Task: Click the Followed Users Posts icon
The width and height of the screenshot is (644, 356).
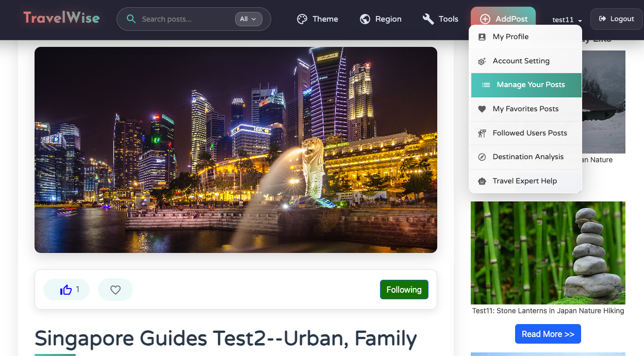Action: tap(482, 133)
